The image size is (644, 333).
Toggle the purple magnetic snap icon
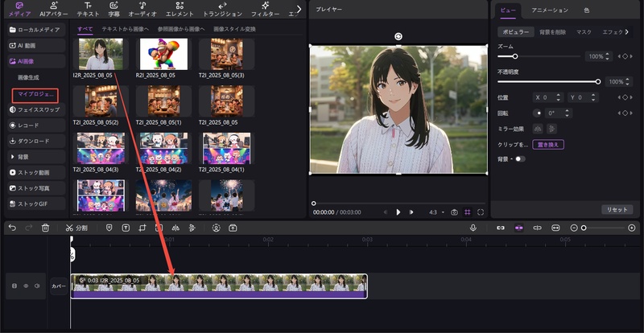[519, 228]
